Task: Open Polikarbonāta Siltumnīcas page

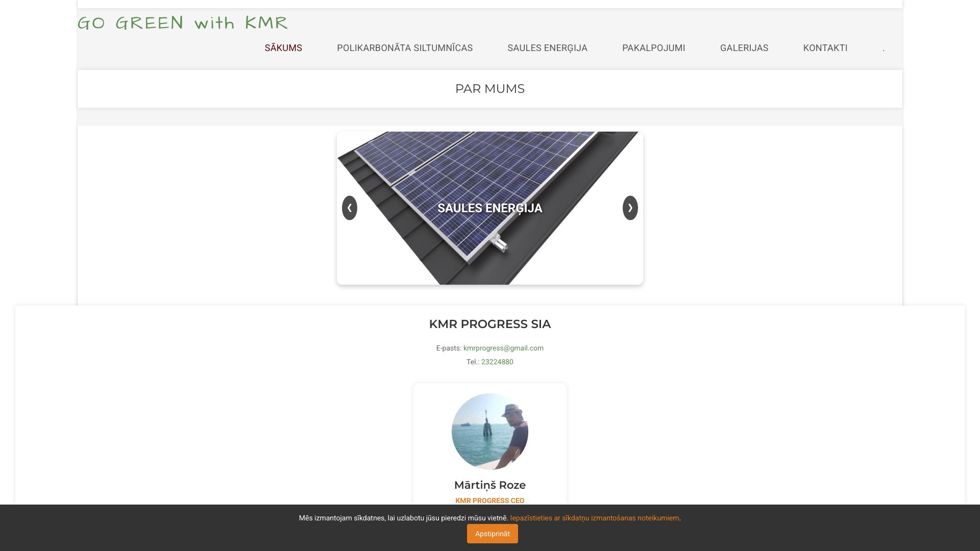Action: (405, 48)
